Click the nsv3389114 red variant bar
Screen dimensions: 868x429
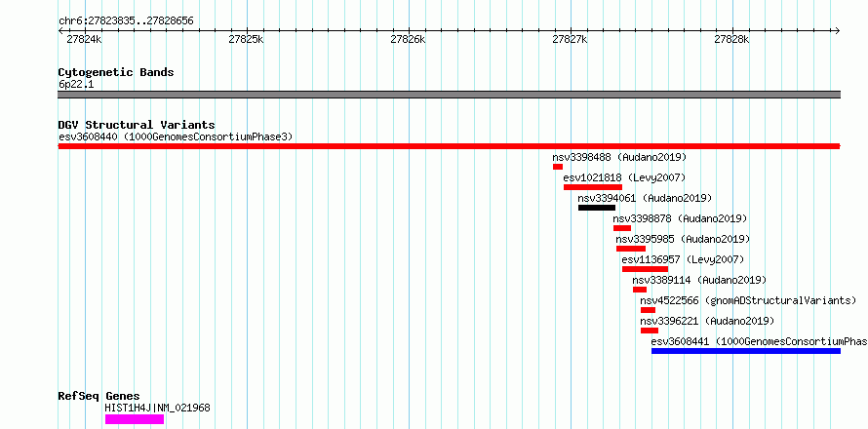click(x=640, y=290)
